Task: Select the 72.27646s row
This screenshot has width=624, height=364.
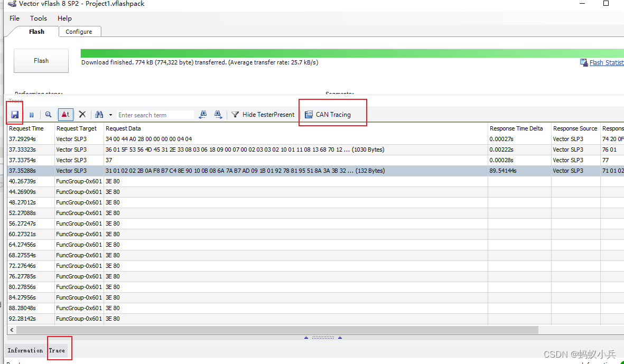Action: point(315,266)
